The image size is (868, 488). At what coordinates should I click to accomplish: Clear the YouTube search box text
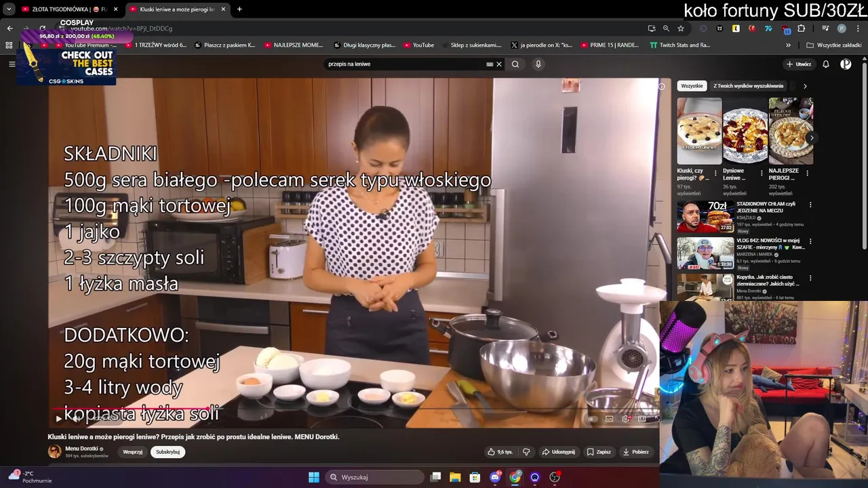coord(499,64)
